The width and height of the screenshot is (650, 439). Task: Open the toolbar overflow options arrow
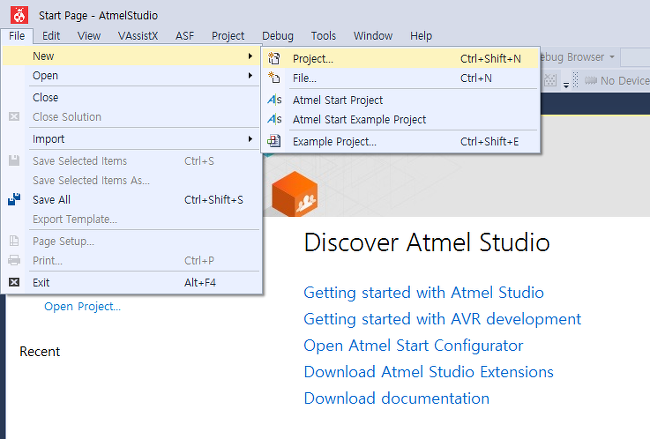[566, 85]
